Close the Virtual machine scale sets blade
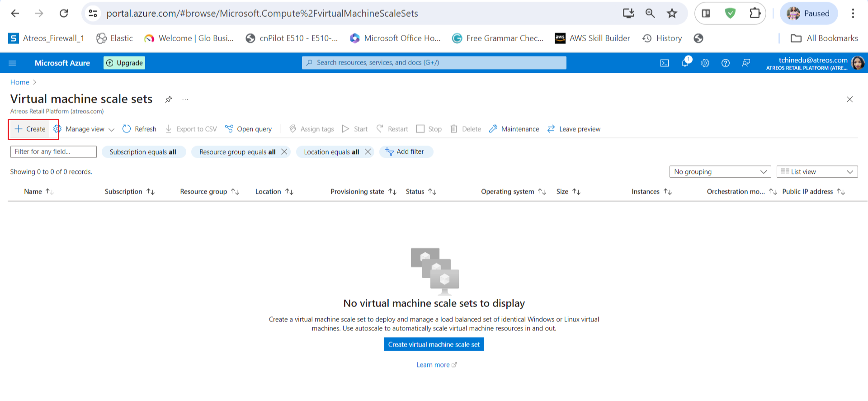Viewport: 868px width, 401px height. coord(850,99)
